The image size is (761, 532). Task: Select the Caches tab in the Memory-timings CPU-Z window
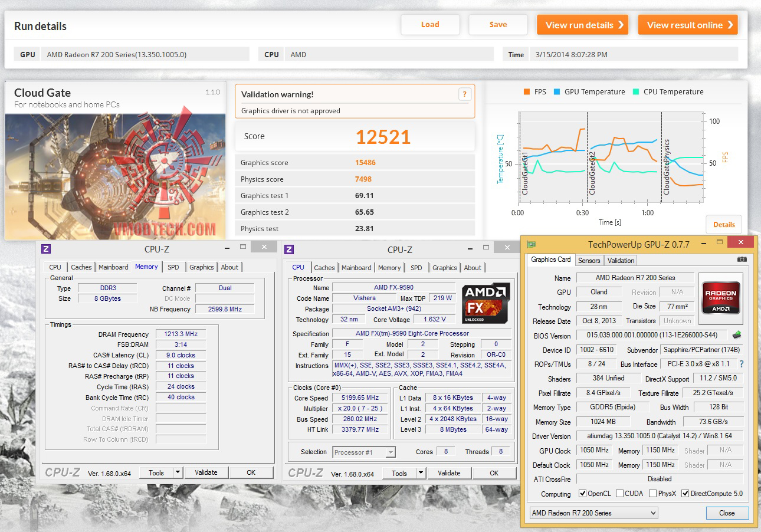(x=81, y=267)
